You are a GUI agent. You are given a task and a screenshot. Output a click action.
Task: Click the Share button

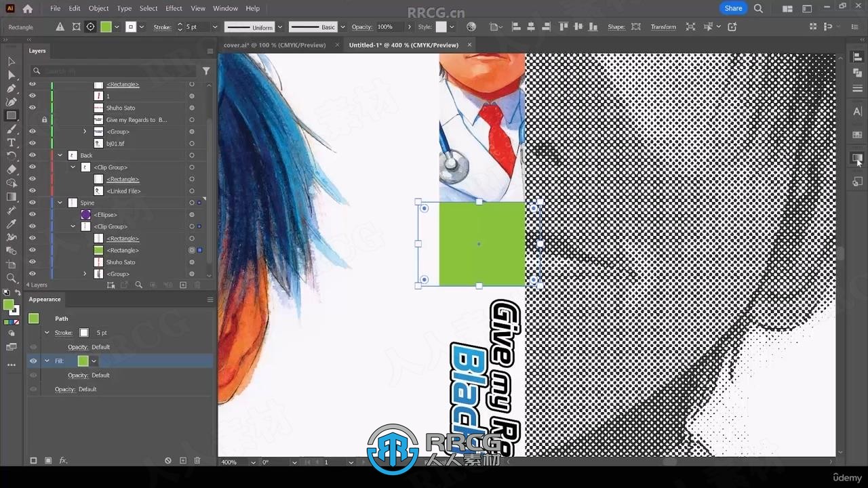point(733,8)
